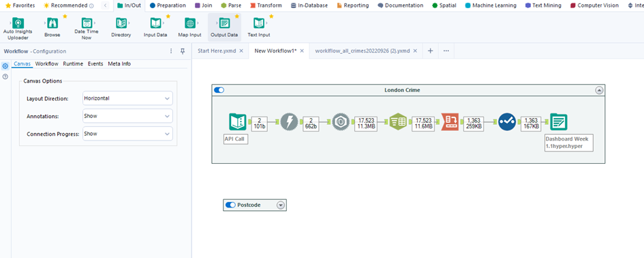Open the Favorites tool category

coord(20,5)
